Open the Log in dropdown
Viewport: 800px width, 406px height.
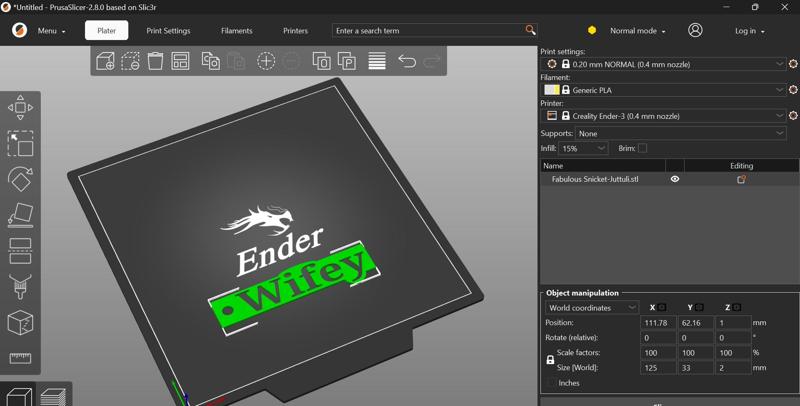[x=749, y=31]
